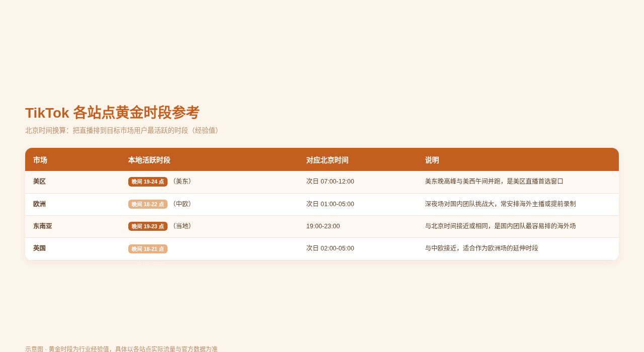644x352 pixels.
Task: Click the title TikTok 各站点黄金时段参考
Action: coord(112,113)
